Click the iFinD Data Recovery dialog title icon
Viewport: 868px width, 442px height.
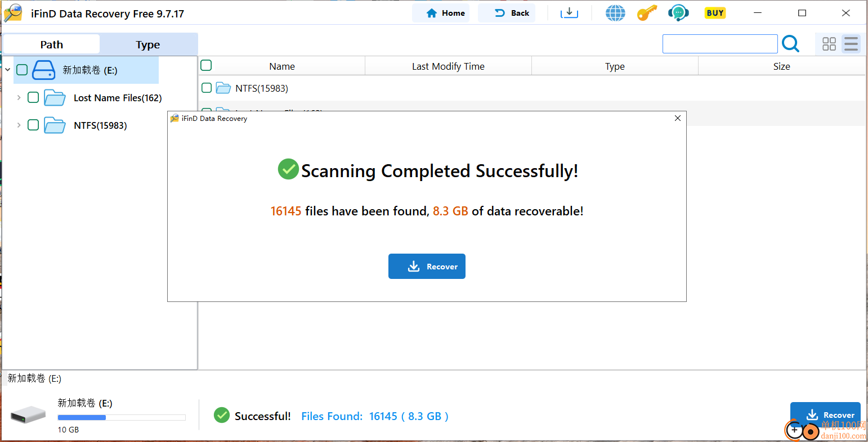click(x=175, y=118)
